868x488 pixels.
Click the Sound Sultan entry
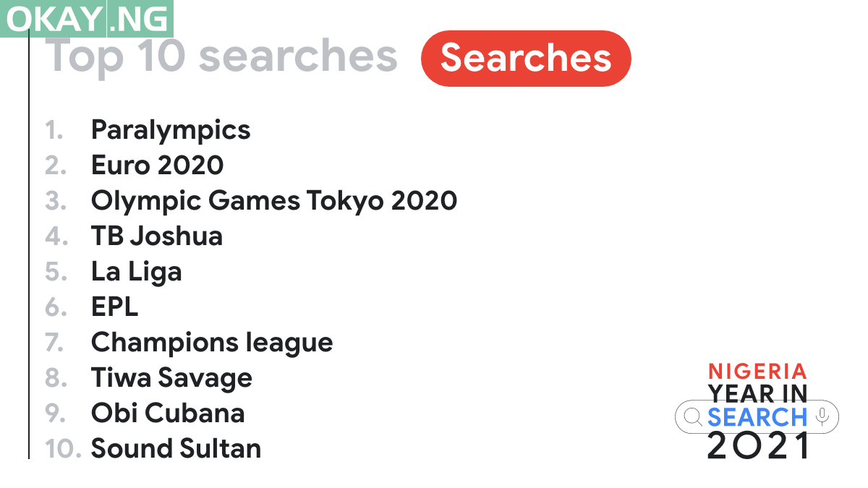tap(176, 448)
